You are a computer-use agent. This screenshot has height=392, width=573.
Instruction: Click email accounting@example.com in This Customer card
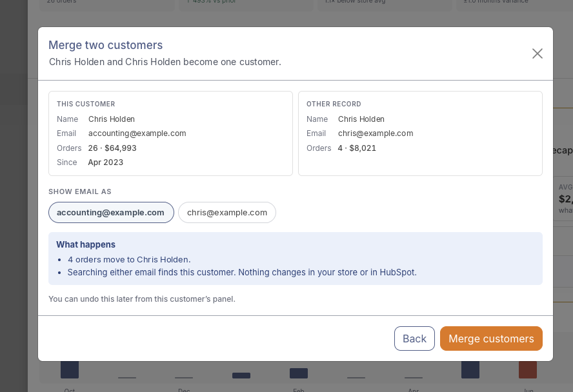(x=137, y=133)
